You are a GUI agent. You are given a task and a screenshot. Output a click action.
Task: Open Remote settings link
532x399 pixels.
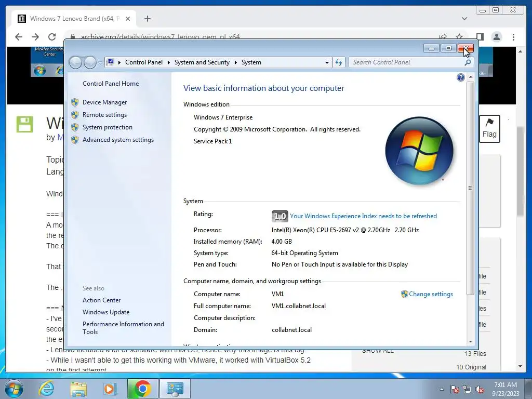tap(104, 115)
